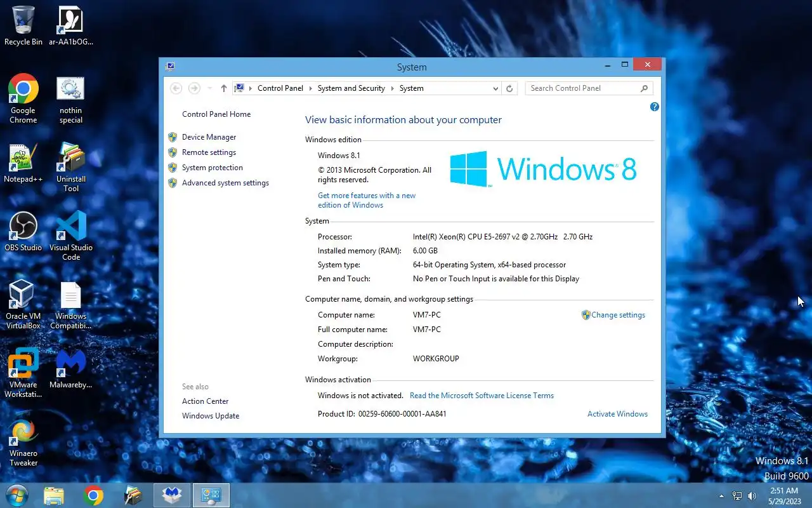
Task: Click the Back navigation arrow
Action: (x=176, y=88)
